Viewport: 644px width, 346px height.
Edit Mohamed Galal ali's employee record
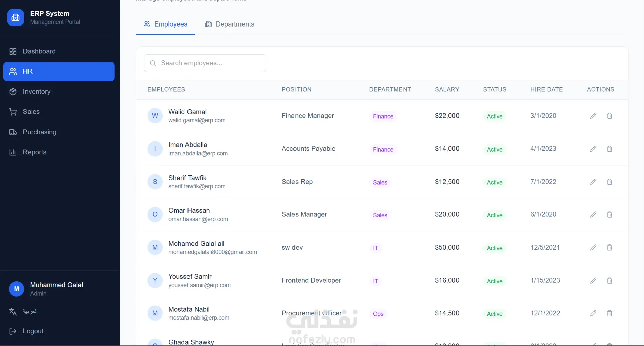[x=593, y=247]
